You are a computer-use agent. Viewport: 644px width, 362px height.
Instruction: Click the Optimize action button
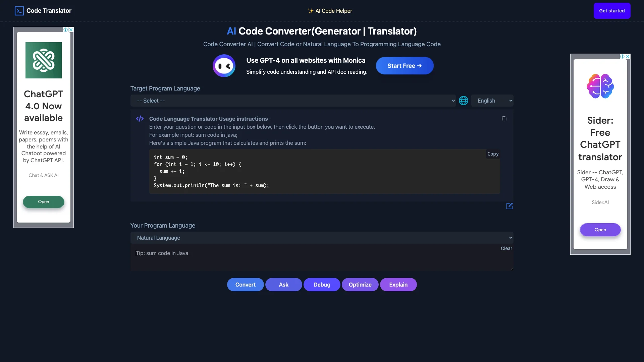(x=360, y=284)
